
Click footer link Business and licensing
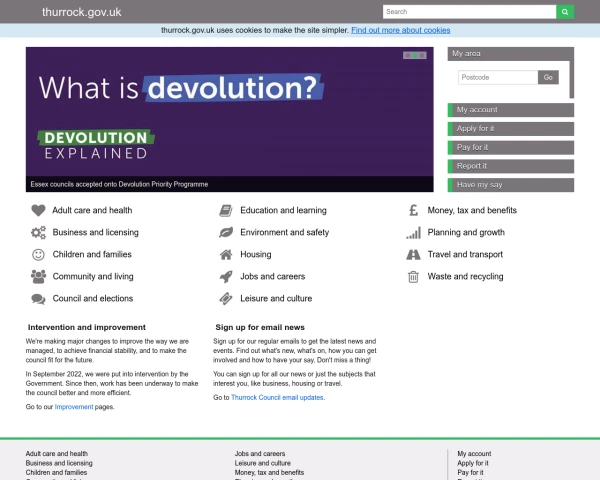pos(59,463)
